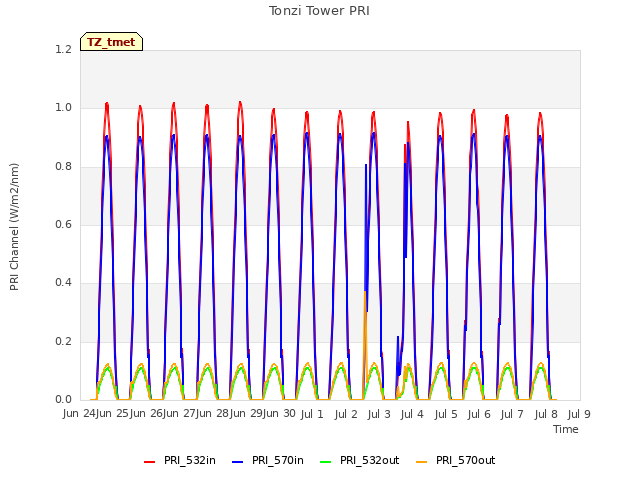The height and width of the screenshot is (480, 640).
Task: Click the chart title Tonzi Tower PRI
Action: pos(319,11)
